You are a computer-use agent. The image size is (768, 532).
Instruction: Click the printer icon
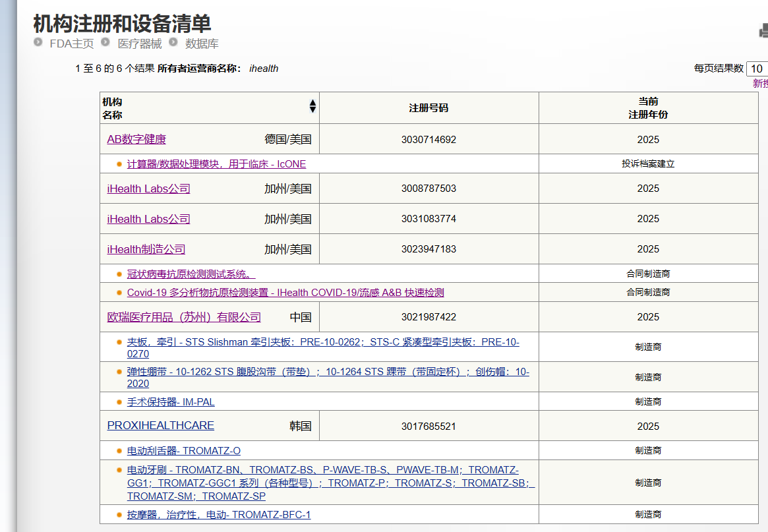tap(763, 32)
